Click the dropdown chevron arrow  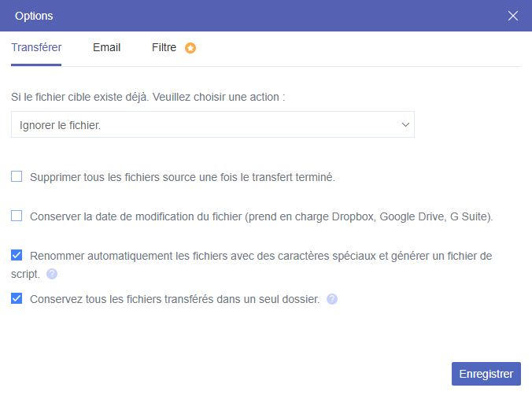click(405, 124)
